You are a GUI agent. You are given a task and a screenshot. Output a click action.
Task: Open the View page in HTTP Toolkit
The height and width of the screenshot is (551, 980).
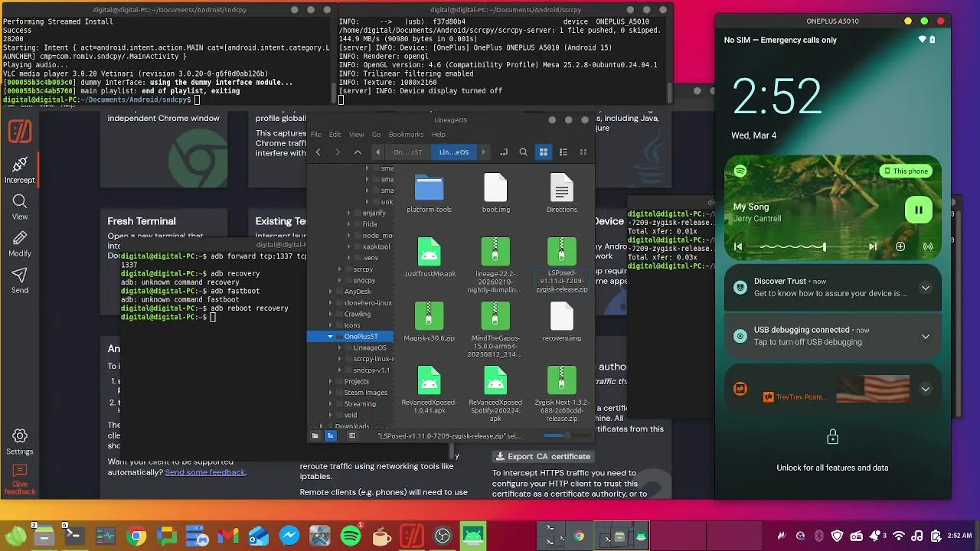tap(20, 207)
